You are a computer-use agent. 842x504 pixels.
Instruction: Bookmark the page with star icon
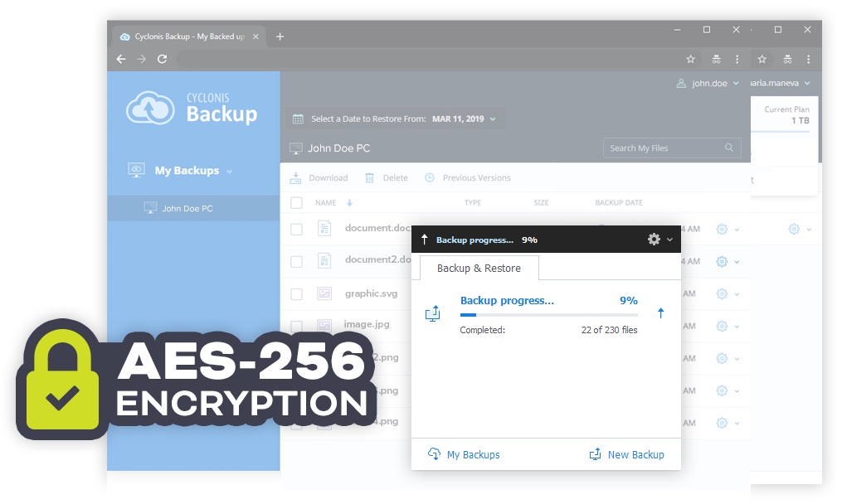pyautogui.click(x=690, y=59)
